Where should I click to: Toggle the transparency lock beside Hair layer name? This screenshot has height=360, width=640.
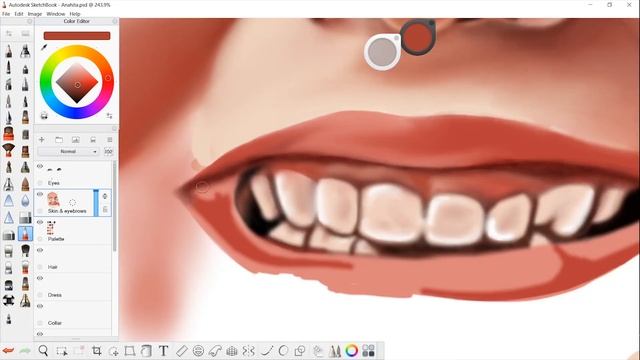pyautogui.click(x=40, y=267)
